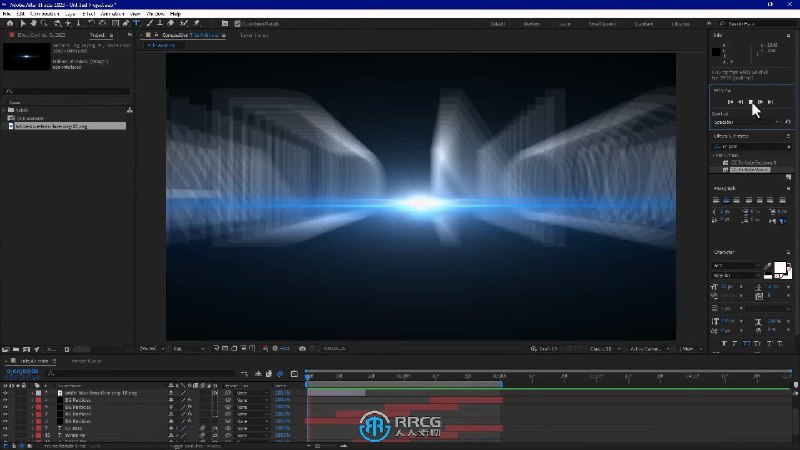800x450 pixels.
Task: Select the Rectangle shape tool
Action: click(115, 23)
